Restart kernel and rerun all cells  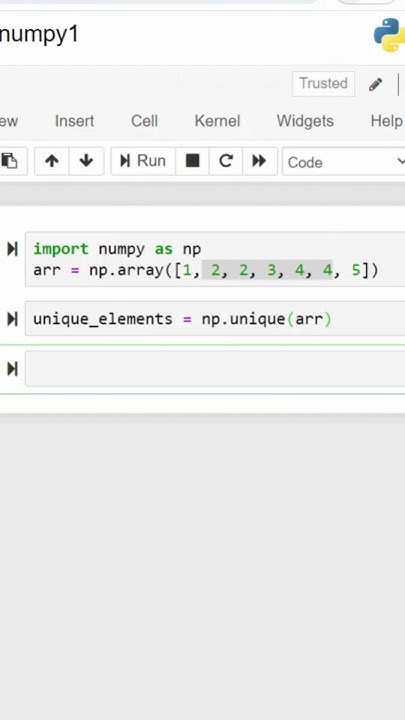click(259, 161)
